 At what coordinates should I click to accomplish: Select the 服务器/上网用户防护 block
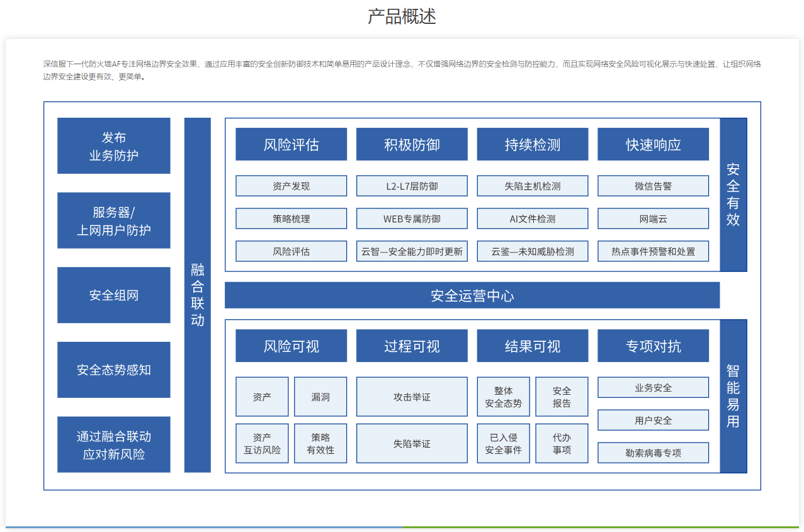114,220
